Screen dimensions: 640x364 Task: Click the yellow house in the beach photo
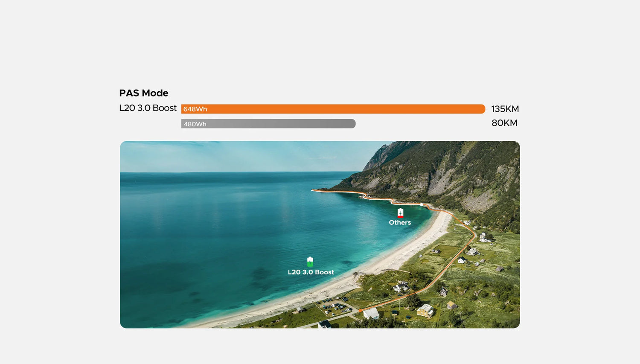[x=425, y=310]
